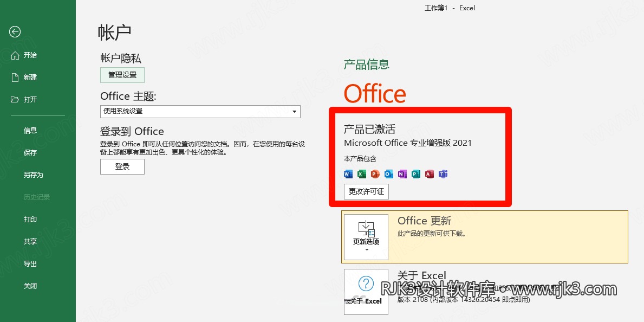
Task: Click the OneNote app icon
Action: pyautogui.click(x=402, y=175)
